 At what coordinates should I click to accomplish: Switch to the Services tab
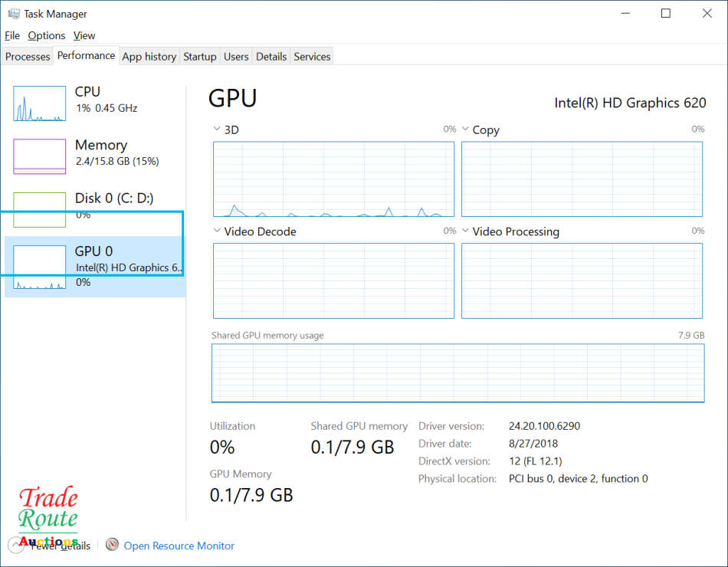pos(312,57)
